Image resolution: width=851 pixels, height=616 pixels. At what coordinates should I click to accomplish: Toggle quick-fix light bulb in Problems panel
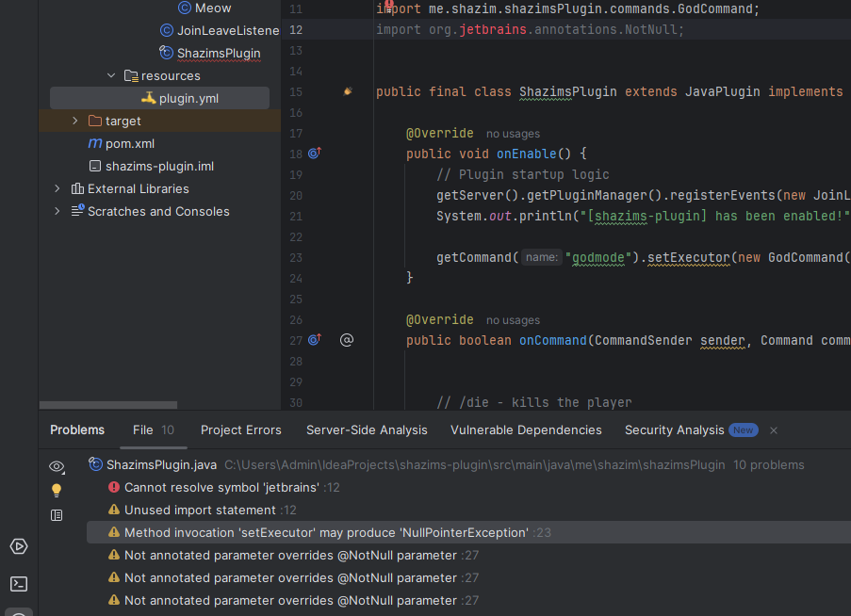tap(57, 491)
